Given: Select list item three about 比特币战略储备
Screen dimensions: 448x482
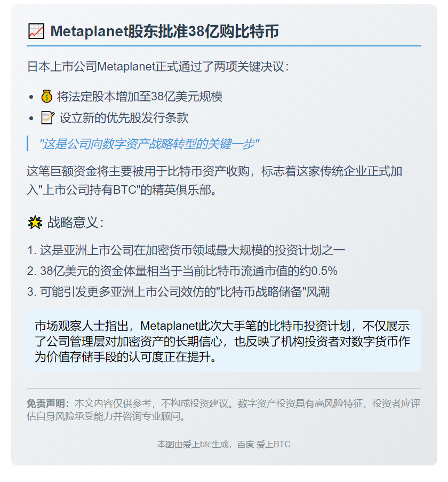Looking at the screenshot, I should point(179,292).
